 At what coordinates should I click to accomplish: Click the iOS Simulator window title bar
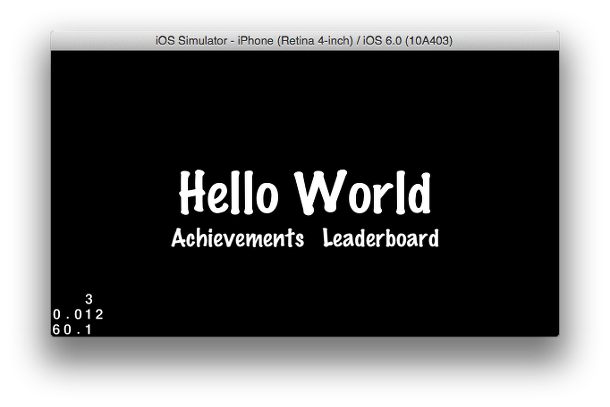click(x=305, y=41)
